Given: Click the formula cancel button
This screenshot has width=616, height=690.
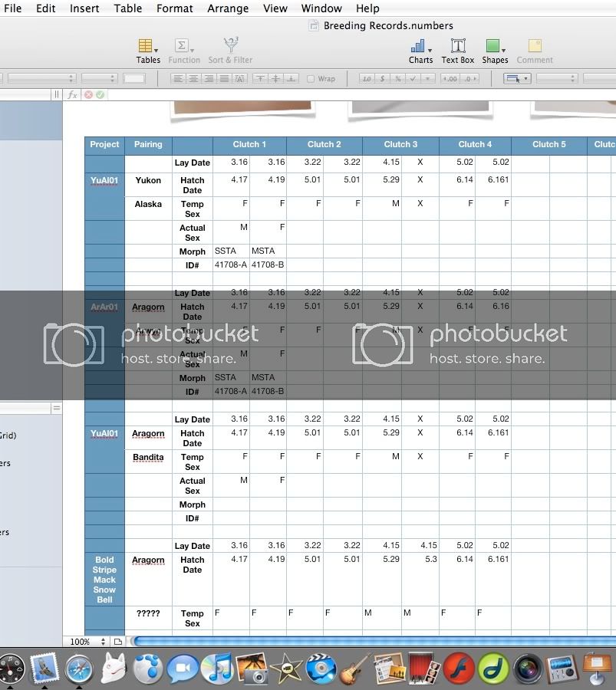Looking at the screenshot, I should coord(88,94).
